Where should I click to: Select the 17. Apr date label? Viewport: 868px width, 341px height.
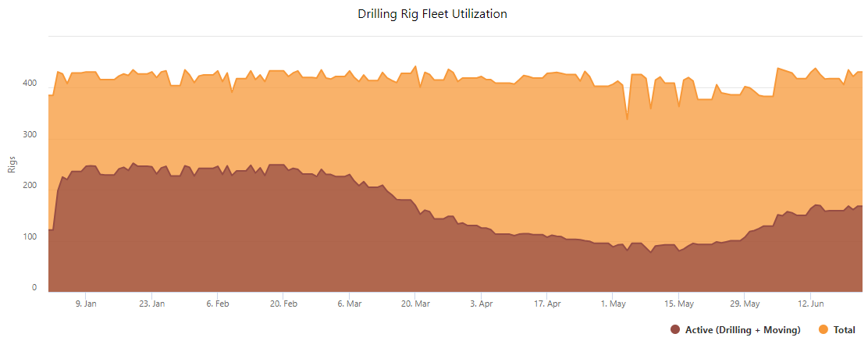coord(547,304)
